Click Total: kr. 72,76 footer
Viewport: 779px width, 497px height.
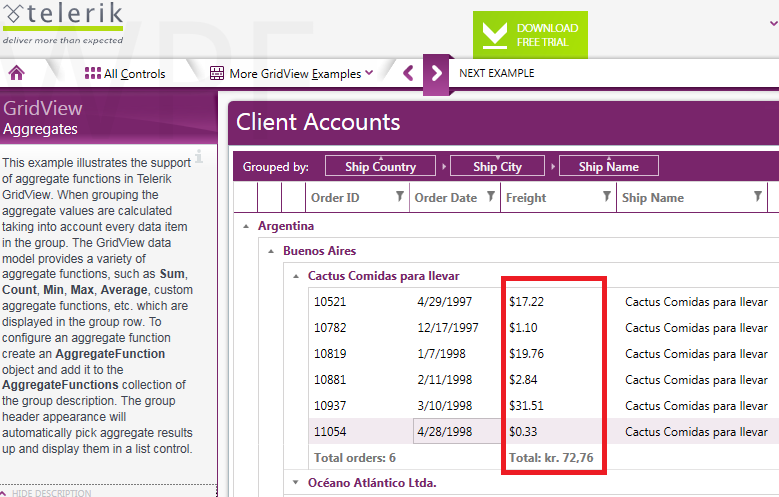[x=551, y=458]
